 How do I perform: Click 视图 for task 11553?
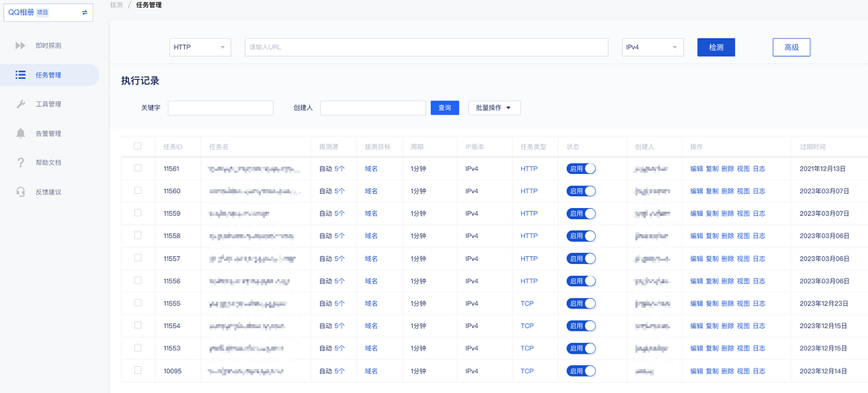(743, 348)
